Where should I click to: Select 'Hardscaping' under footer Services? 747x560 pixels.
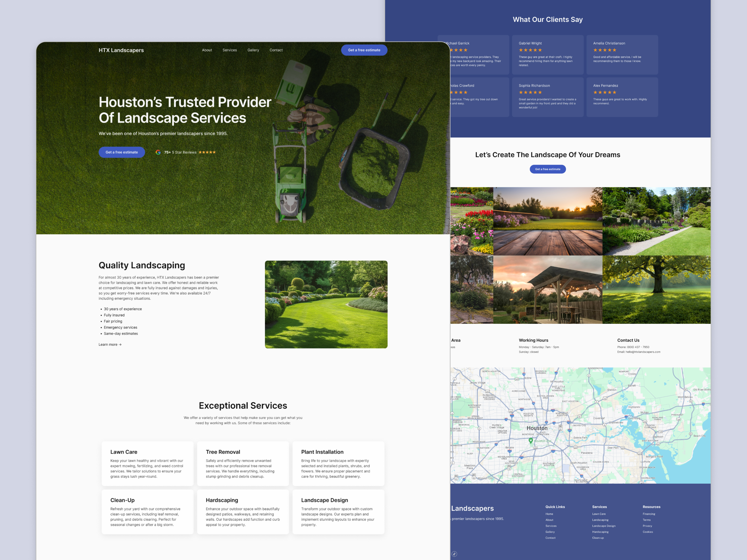[x=600, y=532]
